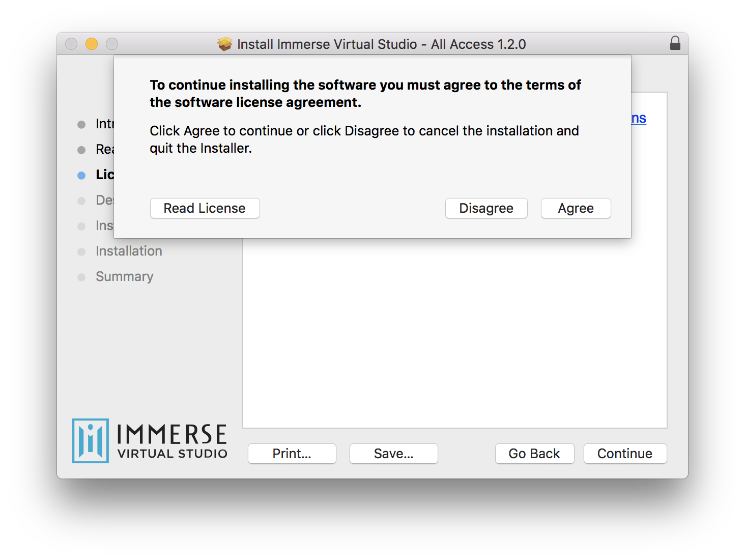The height and width of the screenshot is (560, 745).
Task: Select the Installation step in sidebar
Action: pos(129,251)
